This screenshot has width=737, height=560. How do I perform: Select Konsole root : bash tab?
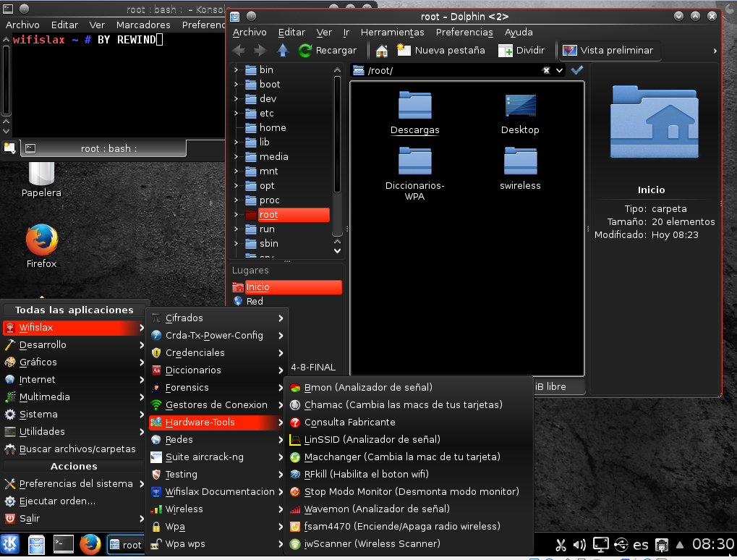click(103, 148)
